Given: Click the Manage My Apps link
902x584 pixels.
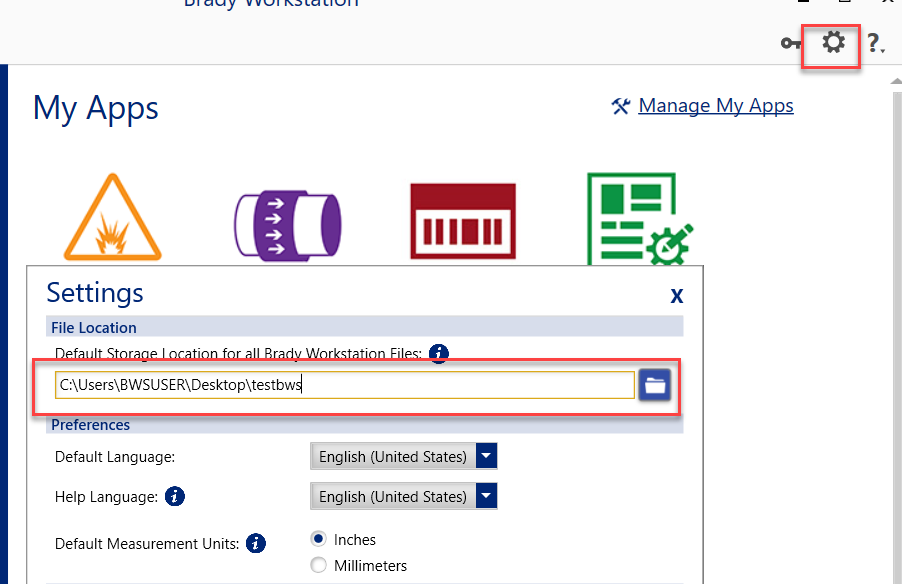Looking at the screenshot, I should pos(715,106).
